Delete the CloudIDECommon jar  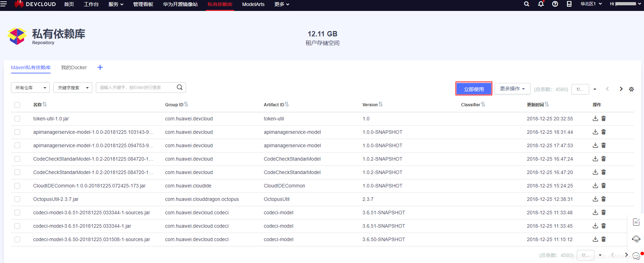click(x=604, y=186)
